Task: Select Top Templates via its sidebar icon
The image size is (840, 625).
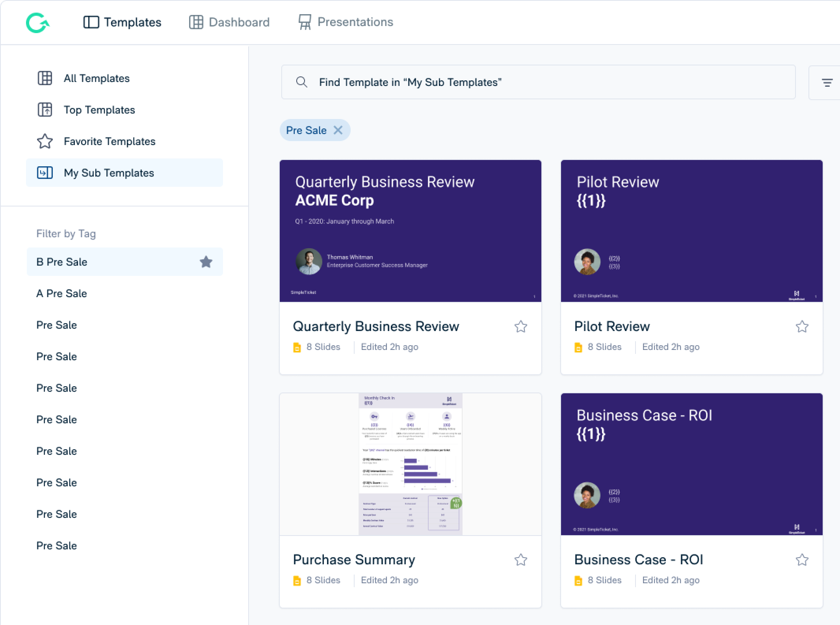Action: tap(45, 110)
